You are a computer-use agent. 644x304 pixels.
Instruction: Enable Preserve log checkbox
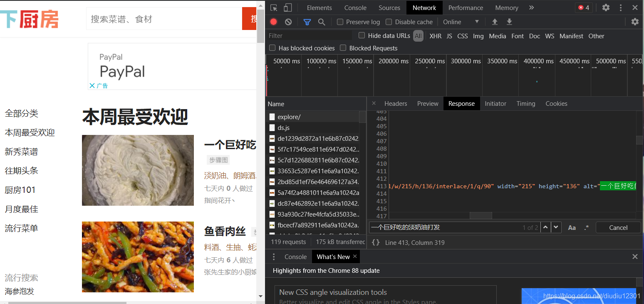(x=340, y=22)
